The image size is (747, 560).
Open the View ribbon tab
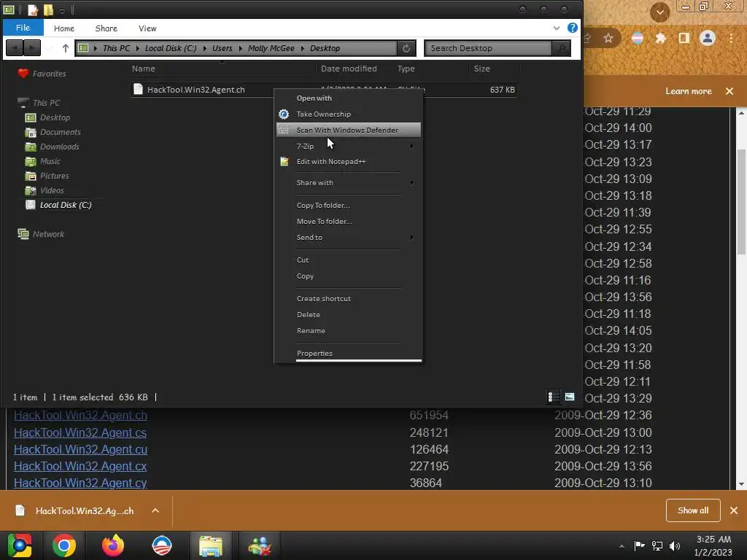tap(147, 28)
